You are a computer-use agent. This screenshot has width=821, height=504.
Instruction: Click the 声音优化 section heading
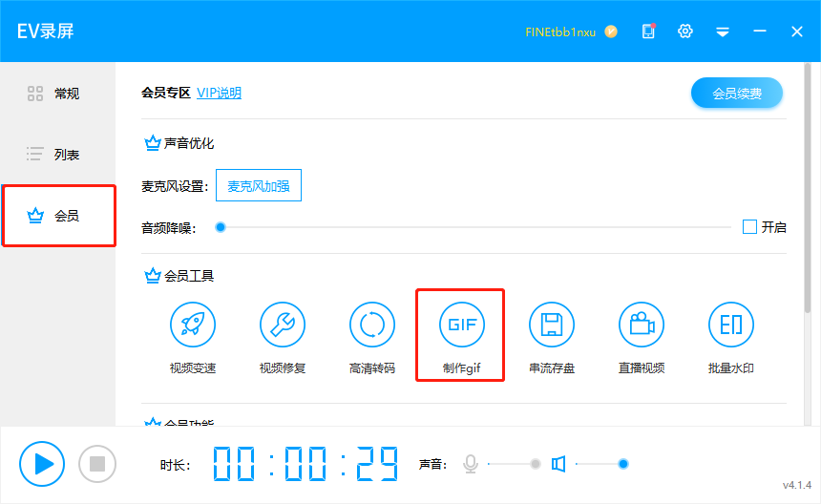[188, 143]
